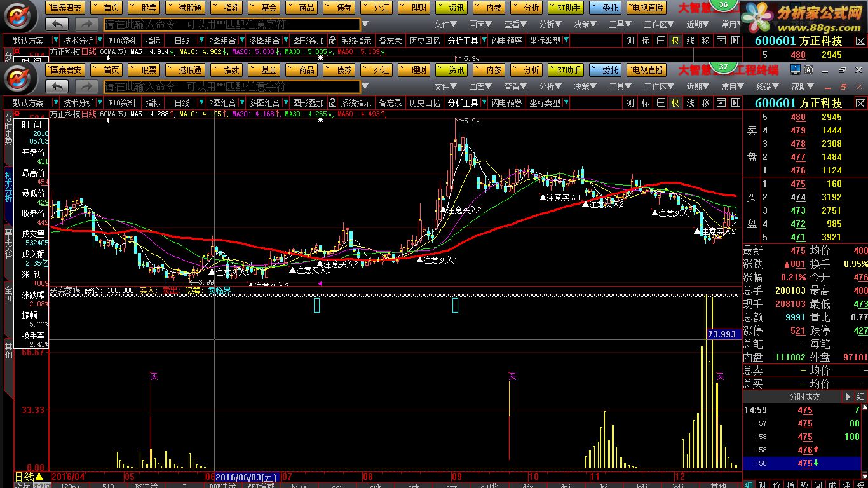Click the 港股通 button in front window
Screen dimensions: 868x488
click(x=186, y=70)
